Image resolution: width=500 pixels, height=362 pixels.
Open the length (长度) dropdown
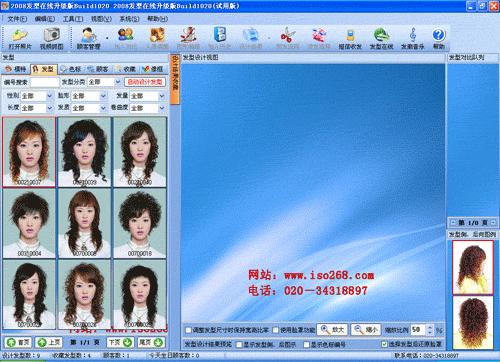click(x=50, y=108)
